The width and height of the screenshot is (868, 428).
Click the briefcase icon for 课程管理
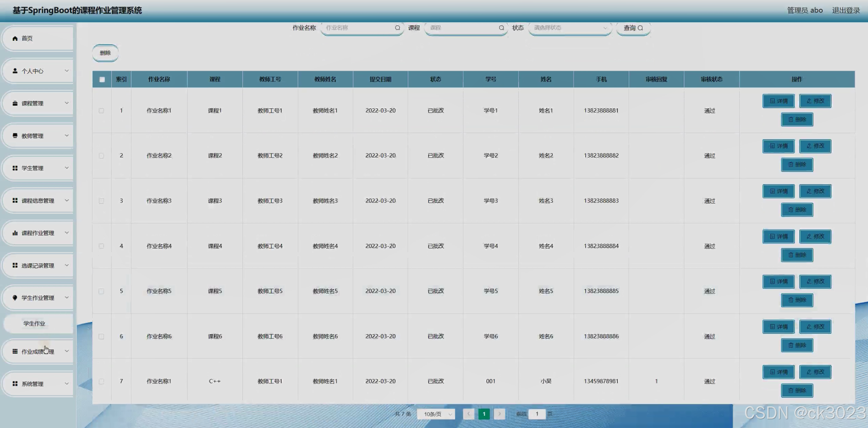[x=15, y=103]
